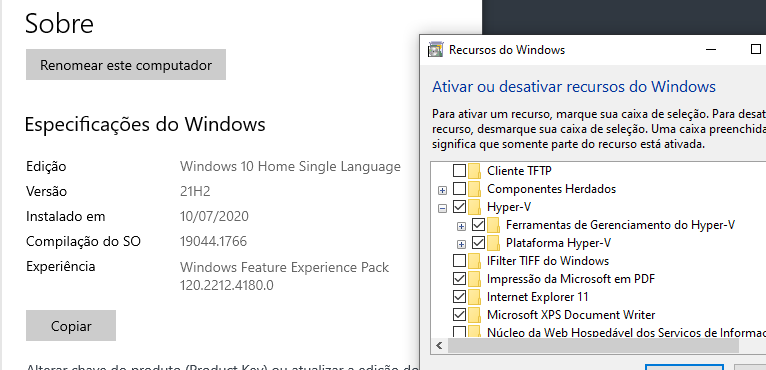Viewport: 766px width, 370px height.
Task: Click the Plataforma Hyper-V folder icon
Action: 493,243
